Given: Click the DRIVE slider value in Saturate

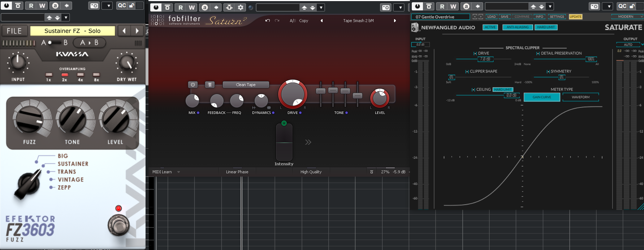Looking at the screenshot, I should click(485, 59).
